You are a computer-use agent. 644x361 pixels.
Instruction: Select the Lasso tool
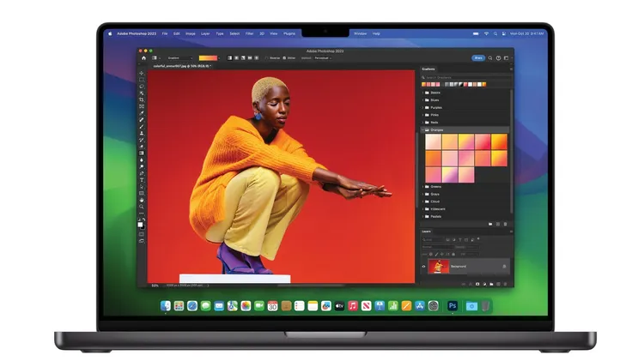tap(142, 86)
